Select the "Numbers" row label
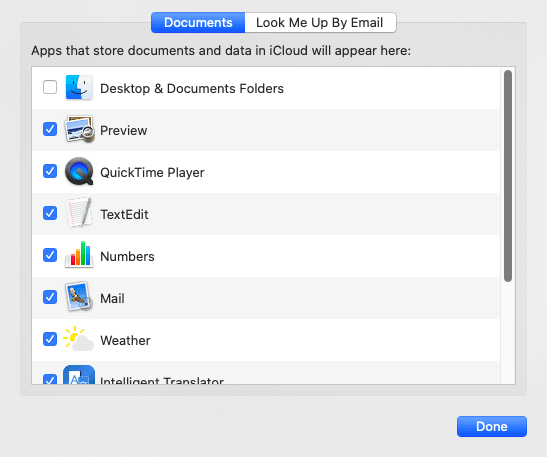 tap(127, 256)
